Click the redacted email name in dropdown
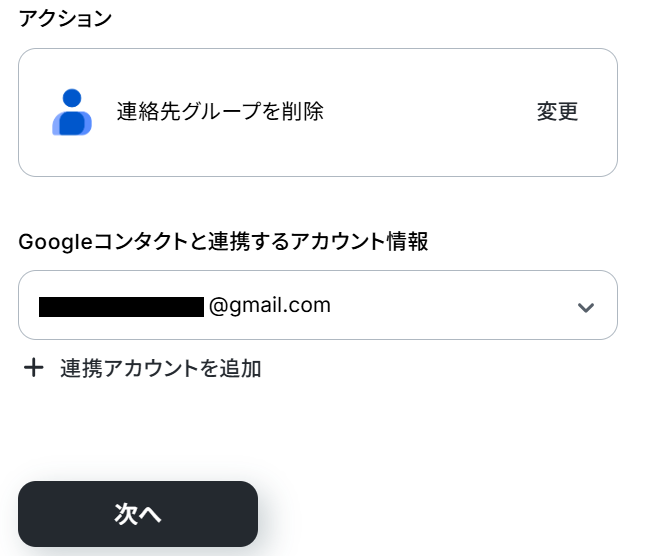666x556 pixels. pyautogui.click(x=121, y=306)
